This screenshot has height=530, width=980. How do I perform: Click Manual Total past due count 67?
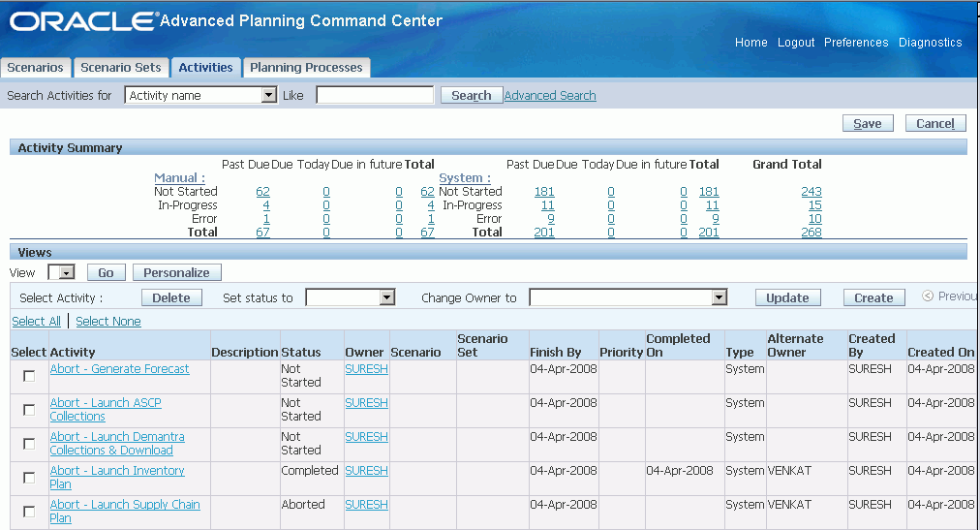pyautogui.click(x=262, y=233)
